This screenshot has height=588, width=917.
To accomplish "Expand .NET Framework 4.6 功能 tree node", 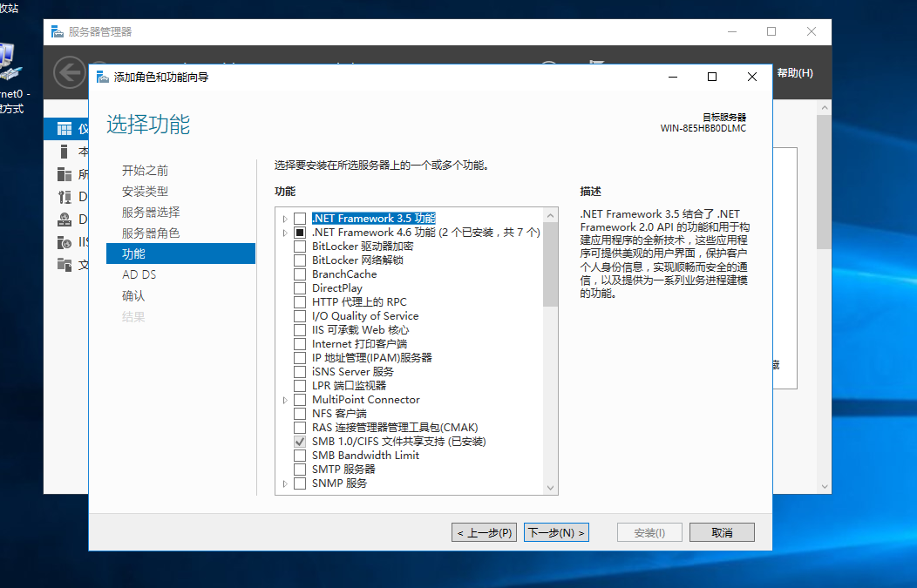I will (285, 233).
